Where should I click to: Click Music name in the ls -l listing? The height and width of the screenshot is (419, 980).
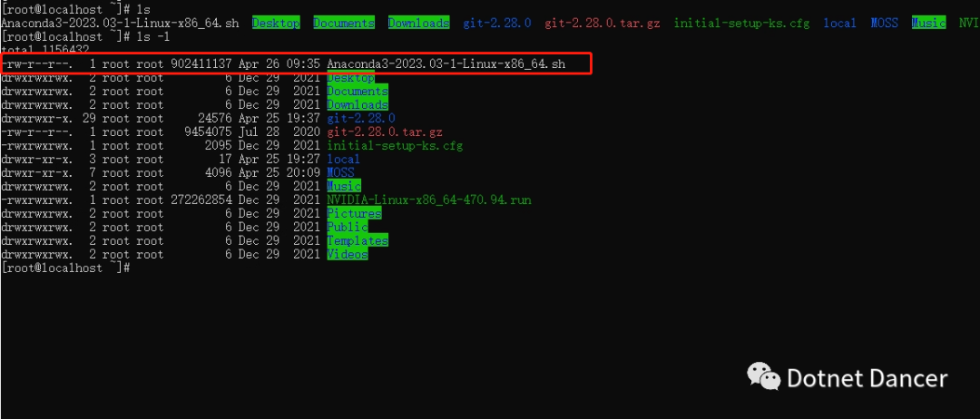pos(345,187)
